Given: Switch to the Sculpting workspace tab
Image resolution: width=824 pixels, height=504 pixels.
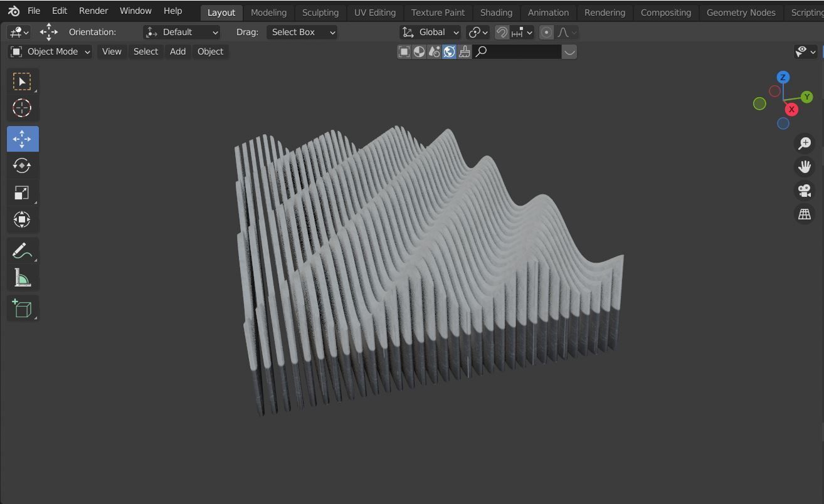Looking at the screenshot, I should (x=320, y=13).
